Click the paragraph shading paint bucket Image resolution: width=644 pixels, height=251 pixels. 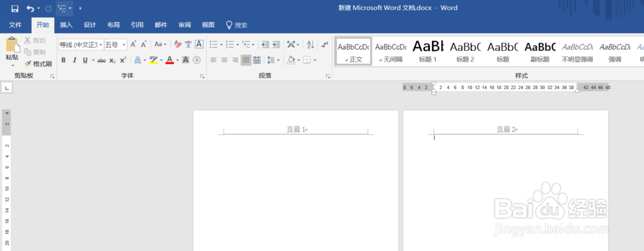pos(291,60)
